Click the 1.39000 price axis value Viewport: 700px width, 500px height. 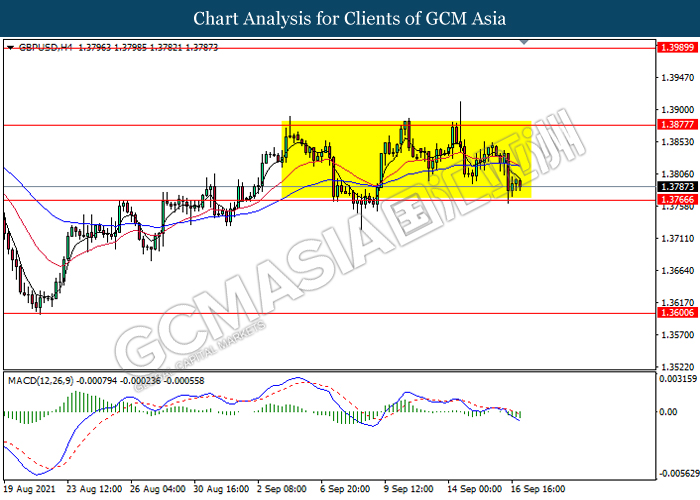[678, 110]
